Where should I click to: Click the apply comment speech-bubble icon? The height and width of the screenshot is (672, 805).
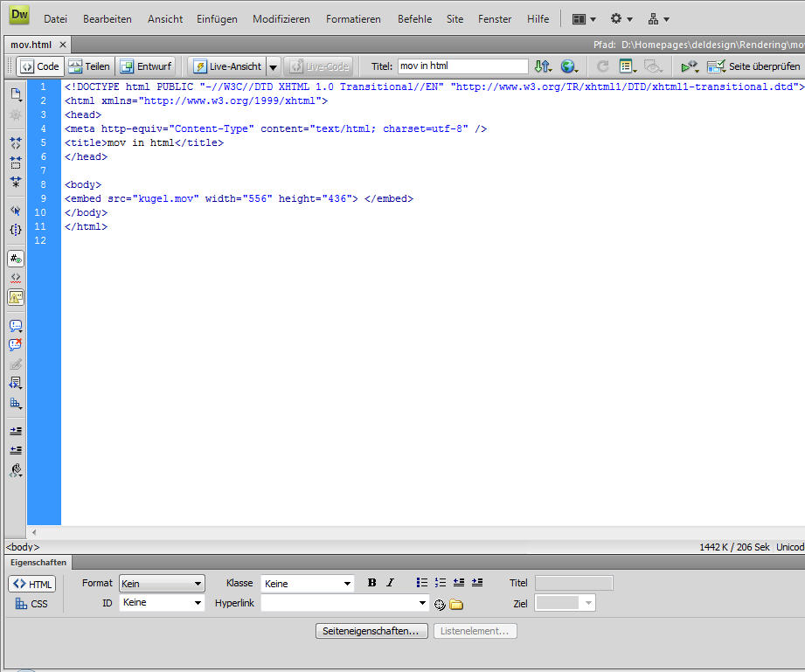(x=16, y=326)
